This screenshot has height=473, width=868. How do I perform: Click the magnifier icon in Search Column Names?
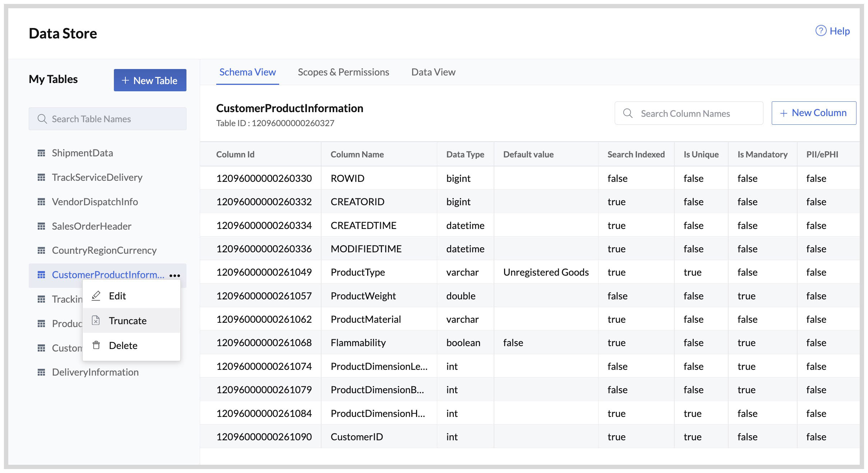tap(628, 113)
